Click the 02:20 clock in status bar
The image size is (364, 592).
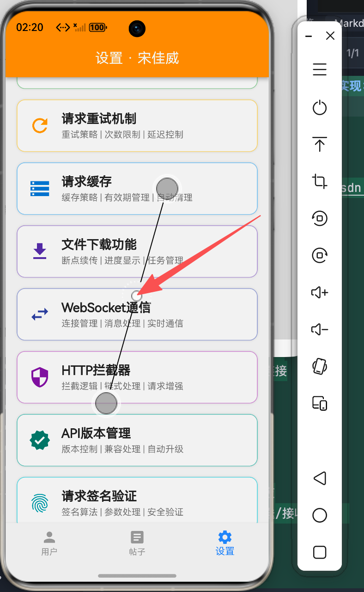click(30, 27)
